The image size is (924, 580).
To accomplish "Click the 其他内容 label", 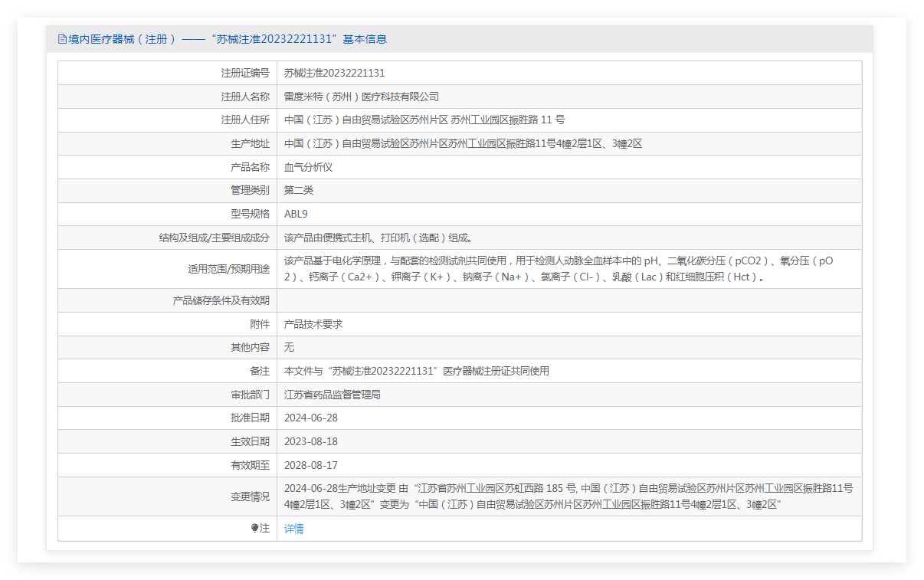I will coord(251,348).
